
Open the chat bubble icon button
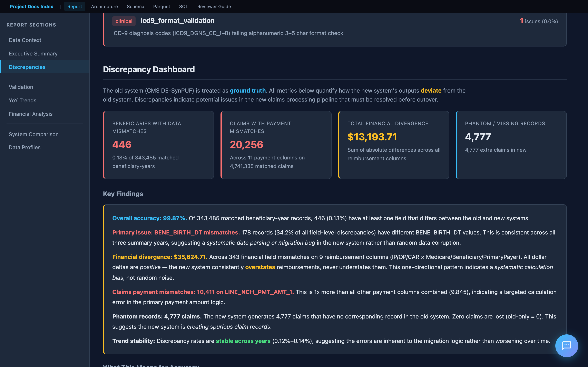pyautogui.click(x=566, y=345)
